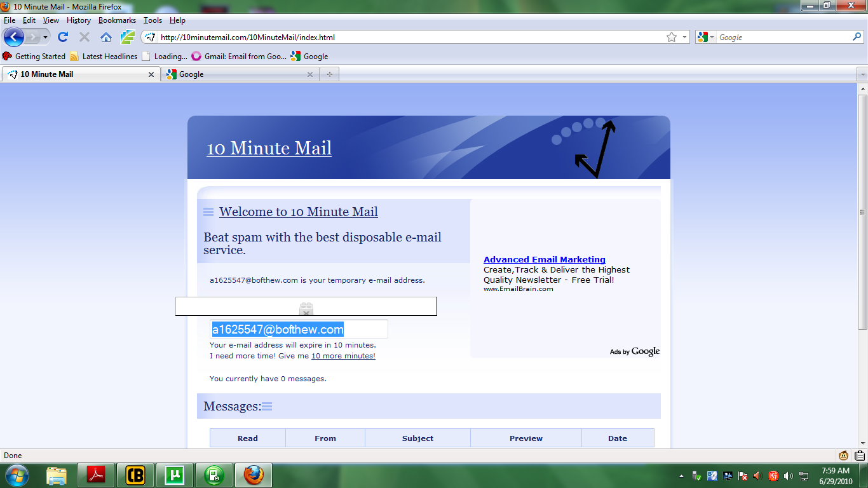
Task: Go to the browser home page
Action: [x=105, y=37]
